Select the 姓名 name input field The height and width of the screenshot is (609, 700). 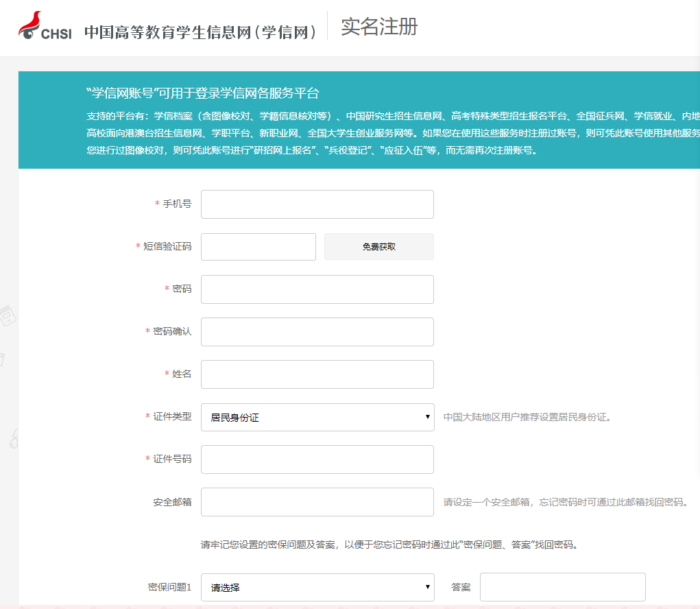317,374
